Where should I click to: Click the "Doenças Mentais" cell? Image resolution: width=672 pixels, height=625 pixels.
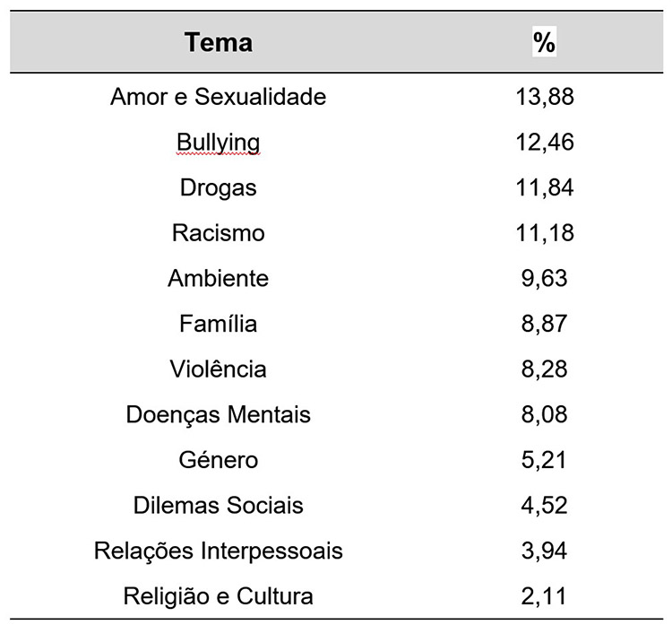pos(218,414)
